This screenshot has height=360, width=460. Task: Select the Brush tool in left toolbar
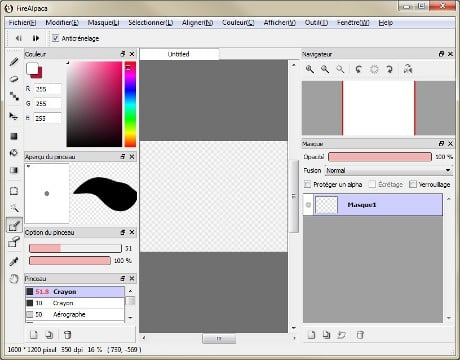click(14, 62)
